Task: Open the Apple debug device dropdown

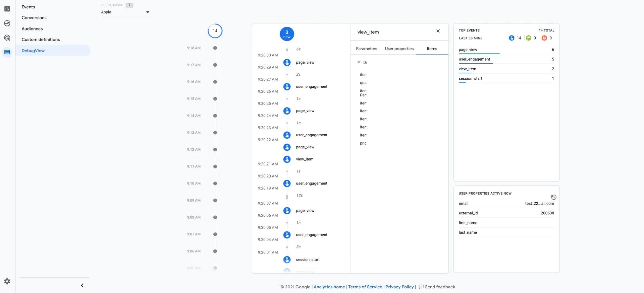Action: 125,12
